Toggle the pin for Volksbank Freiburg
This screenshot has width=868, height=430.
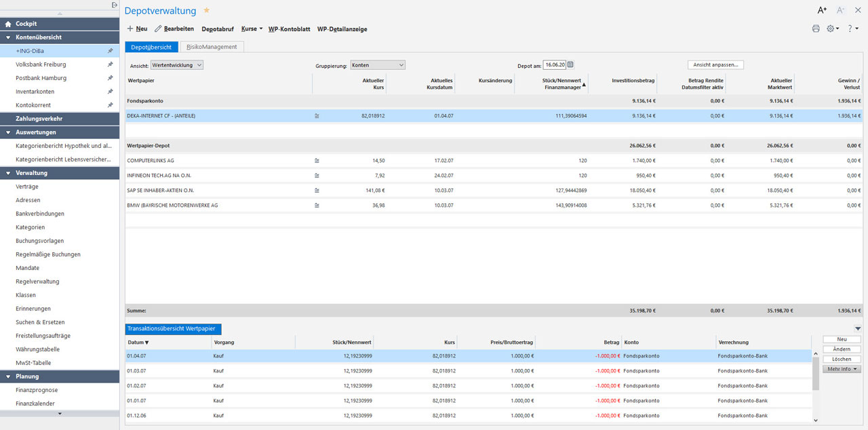(111, 64)
